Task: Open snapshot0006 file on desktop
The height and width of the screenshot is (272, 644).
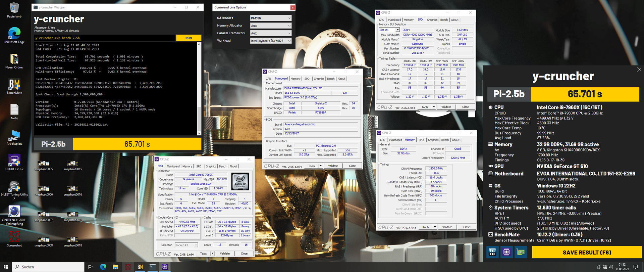Action: click(44, 191)
